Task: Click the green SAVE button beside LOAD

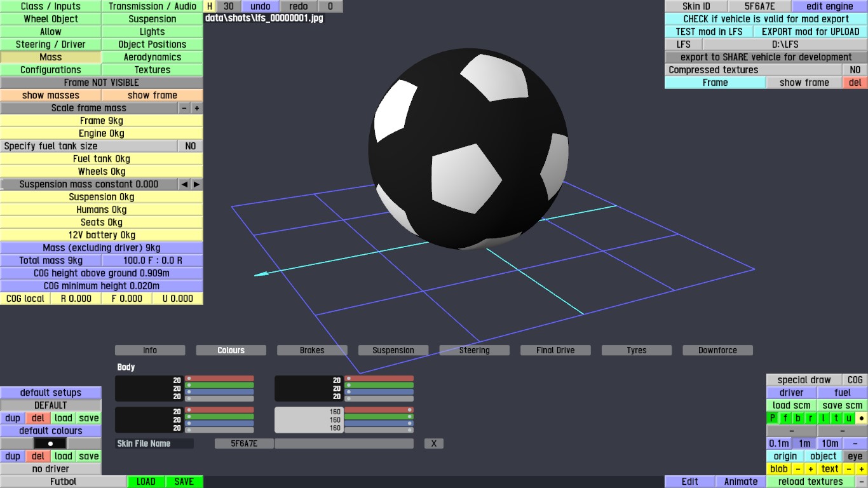Action: (x=184, y=482)
